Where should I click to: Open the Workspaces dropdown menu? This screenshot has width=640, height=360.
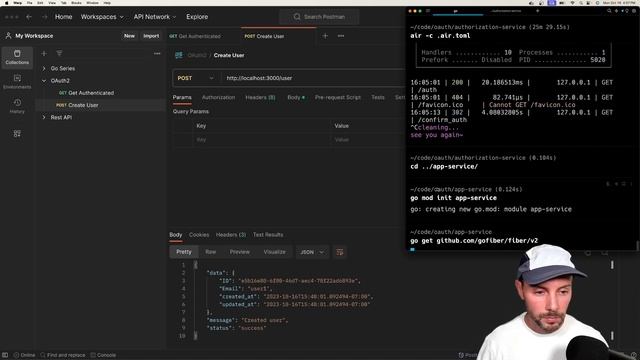[x=102, y=17]
